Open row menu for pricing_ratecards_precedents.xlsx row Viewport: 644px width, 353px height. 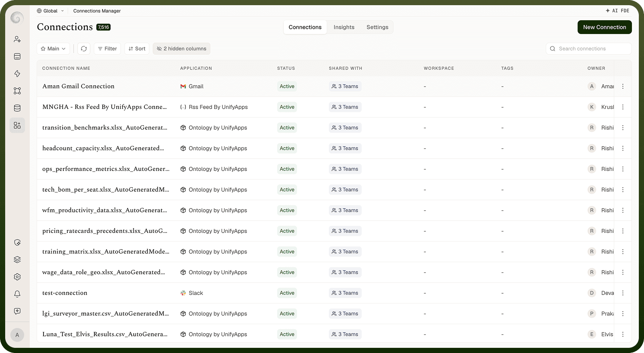pyautogui.click(x=623, y=231)
